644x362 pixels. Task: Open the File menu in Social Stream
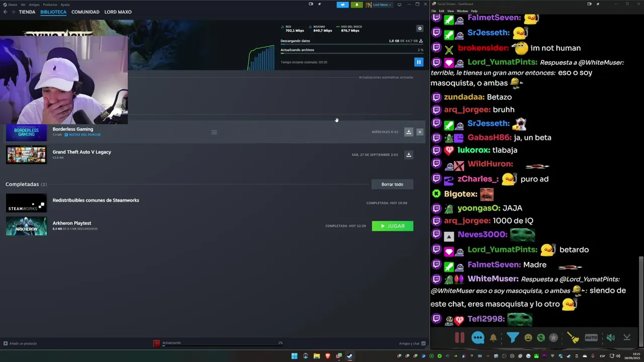coord(434,11)
